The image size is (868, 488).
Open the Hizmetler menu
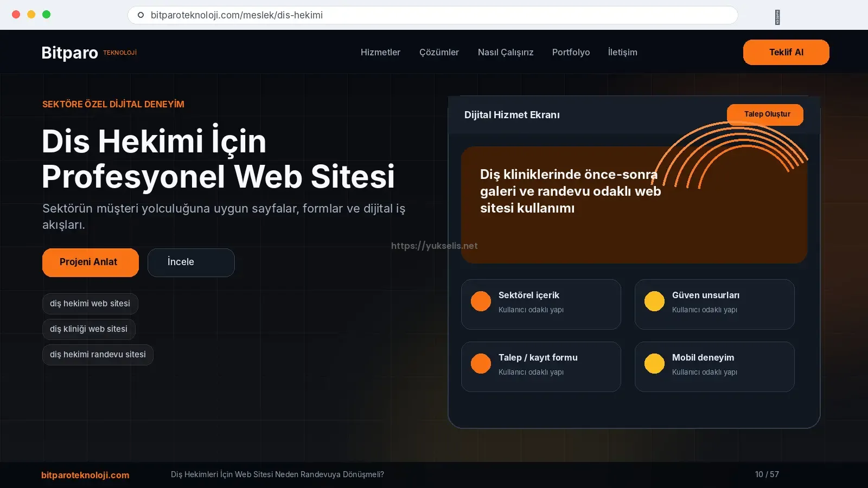380,52
